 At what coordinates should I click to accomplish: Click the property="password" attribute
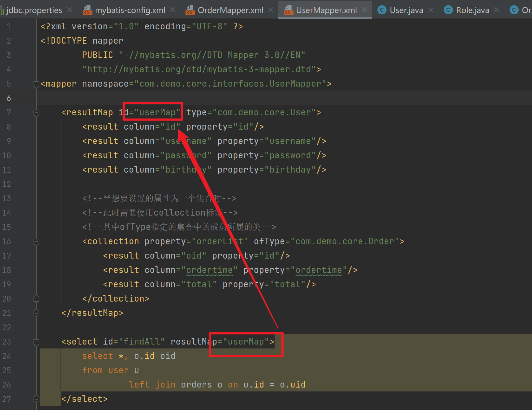[x=267, y=155]
